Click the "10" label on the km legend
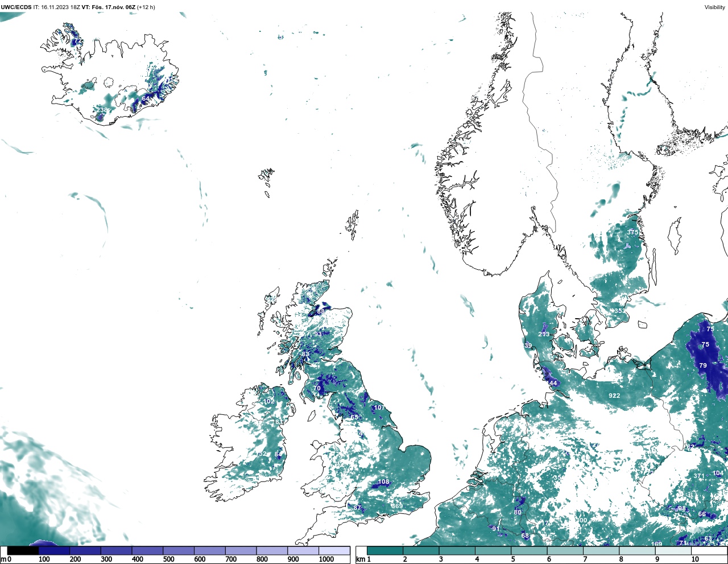 695,560
